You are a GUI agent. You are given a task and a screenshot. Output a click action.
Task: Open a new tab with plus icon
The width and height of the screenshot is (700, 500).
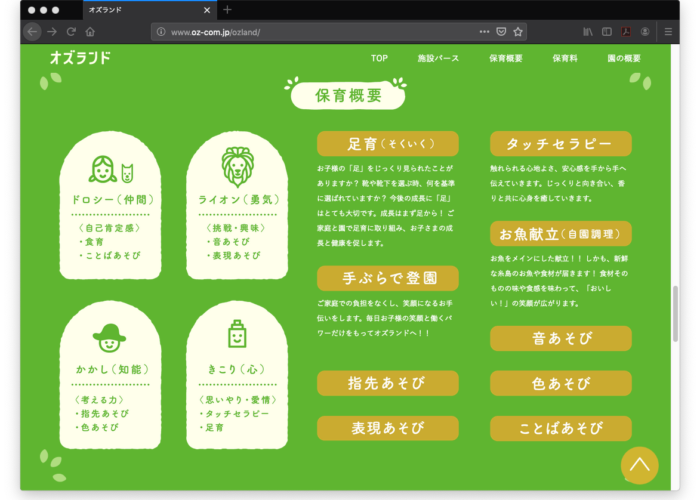(x=227, y=10)
